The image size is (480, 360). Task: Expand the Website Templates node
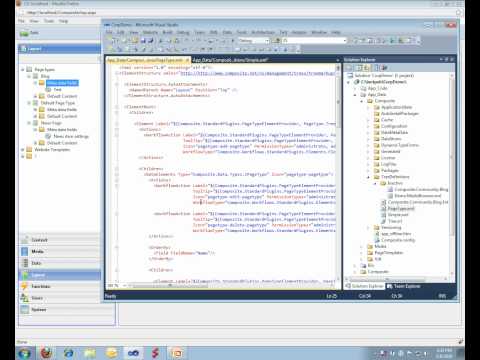coord(23,150)
